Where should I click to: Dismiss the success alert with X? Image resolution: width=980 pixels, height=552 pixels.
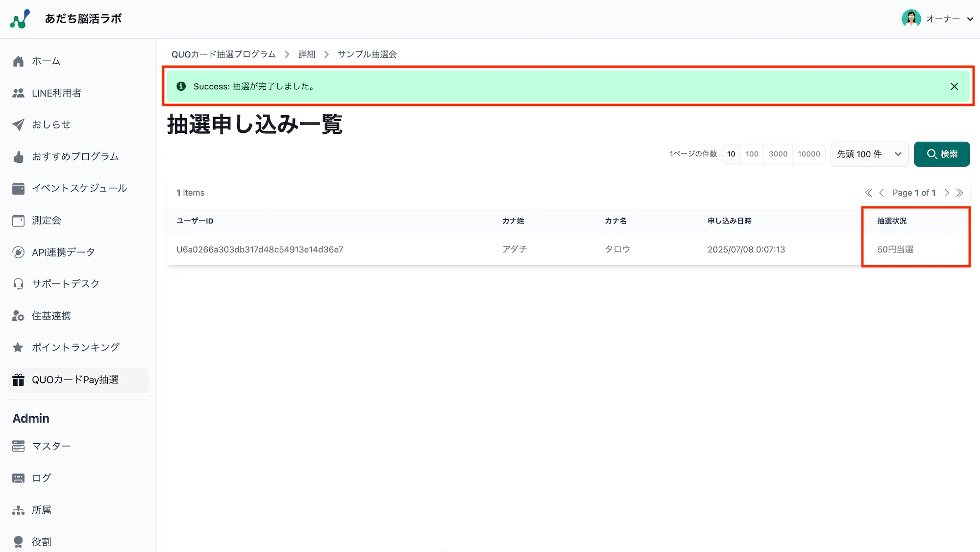(954, 86)
